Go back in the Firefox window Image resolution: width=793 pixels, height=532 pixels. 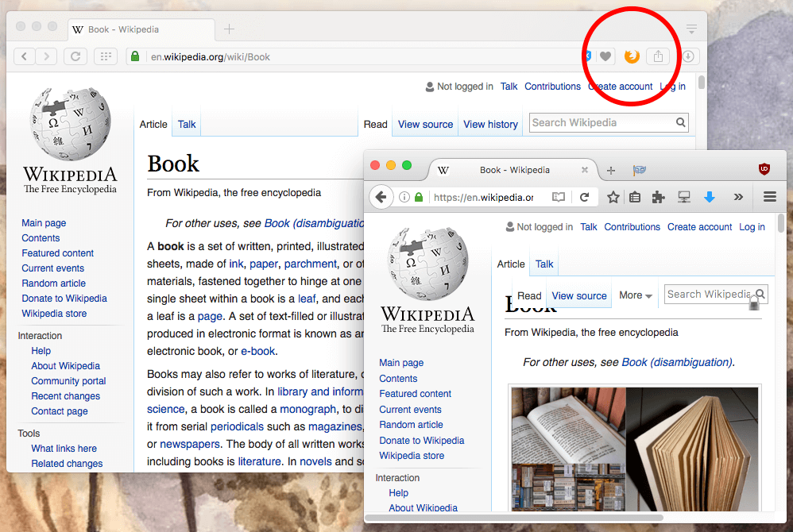click(381, 197)
